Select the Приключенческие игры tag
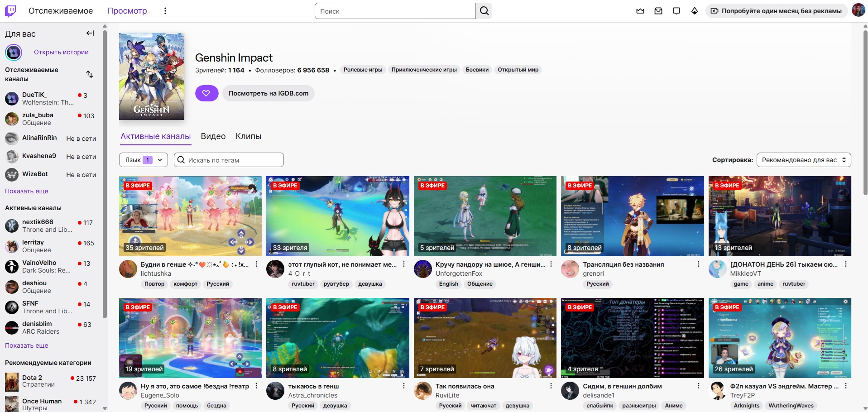Viewport: 868px width, 412px height. coord(424,70)
